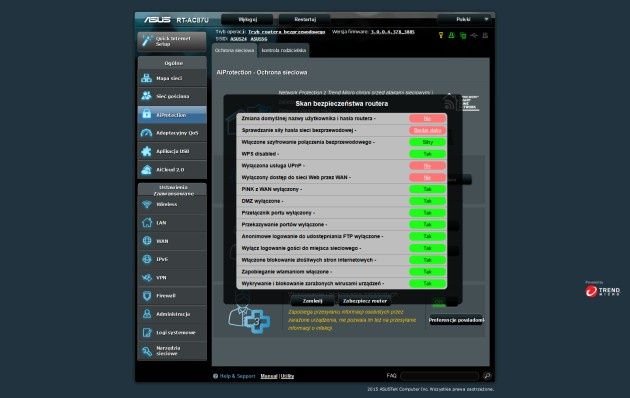The image size is (630, 398).
Task: Open Administracja settings page
Action: tap(172, 314)
